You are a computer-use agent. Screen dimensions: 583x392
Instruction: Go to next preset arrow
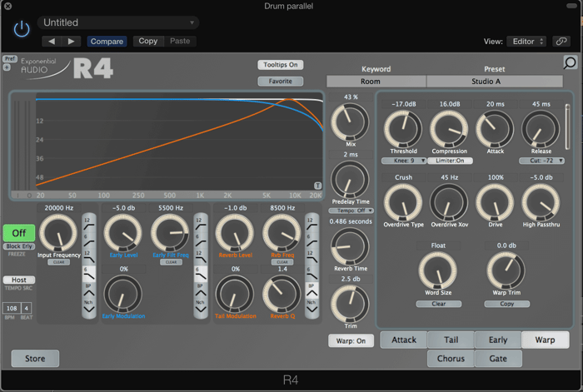coord(72,42)
